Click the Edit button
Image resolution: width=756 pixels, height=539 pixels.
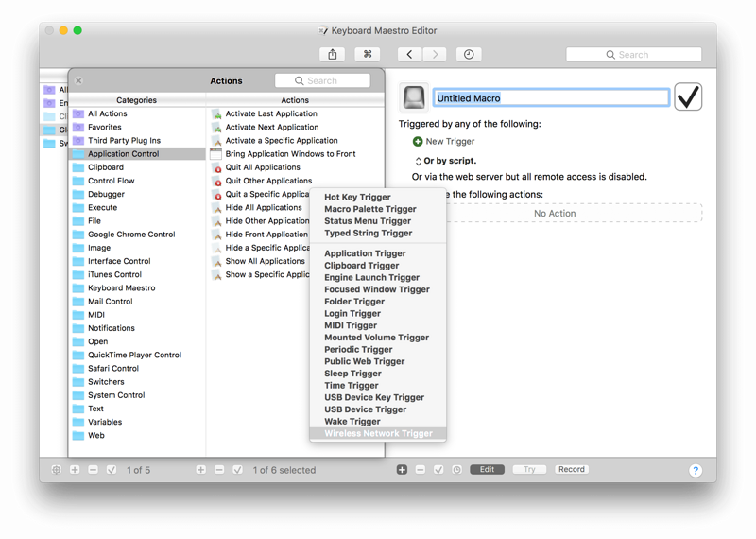pyautogui.click(x=487, y=470)
